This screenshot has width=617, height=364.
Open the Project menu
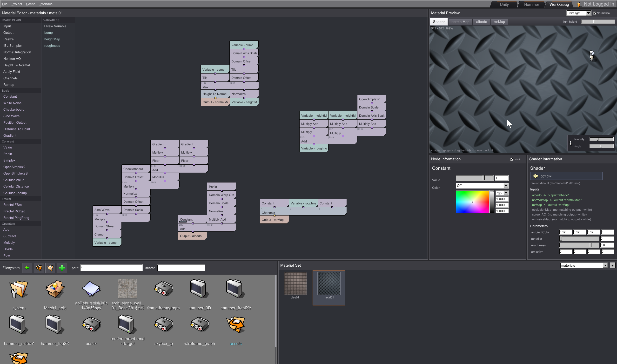[x=17, y=4]
